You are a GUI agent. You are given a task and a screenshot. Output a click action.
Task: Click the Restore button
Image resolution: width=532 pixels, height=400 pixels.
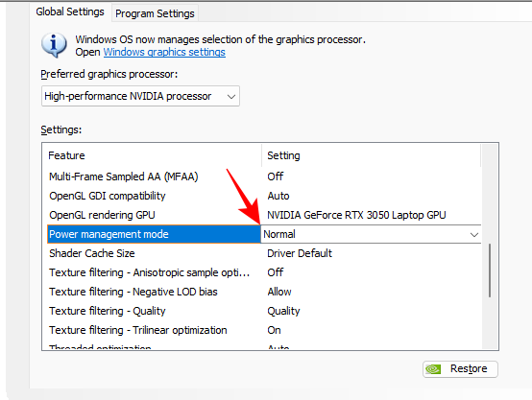(x=460, y=368)
